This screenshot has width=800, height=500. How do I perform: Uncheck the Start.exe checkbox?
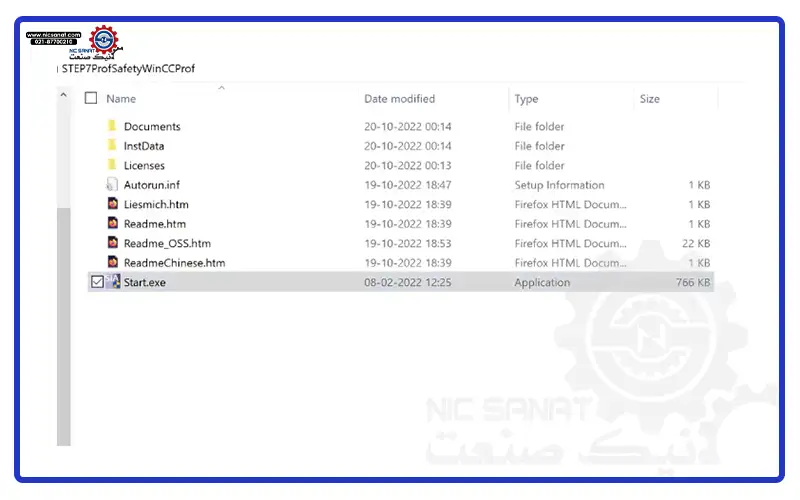[x=97, y=282]
